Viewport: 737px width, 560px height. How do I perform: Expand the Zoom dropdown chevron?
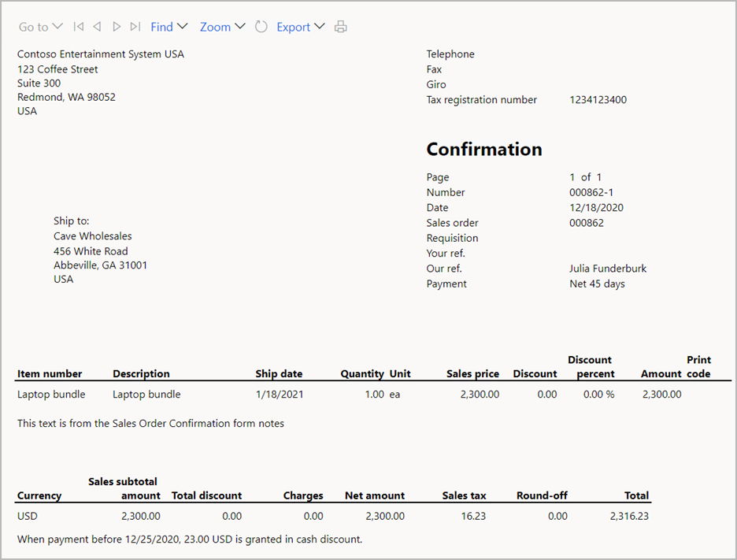(x=239, y=26)
